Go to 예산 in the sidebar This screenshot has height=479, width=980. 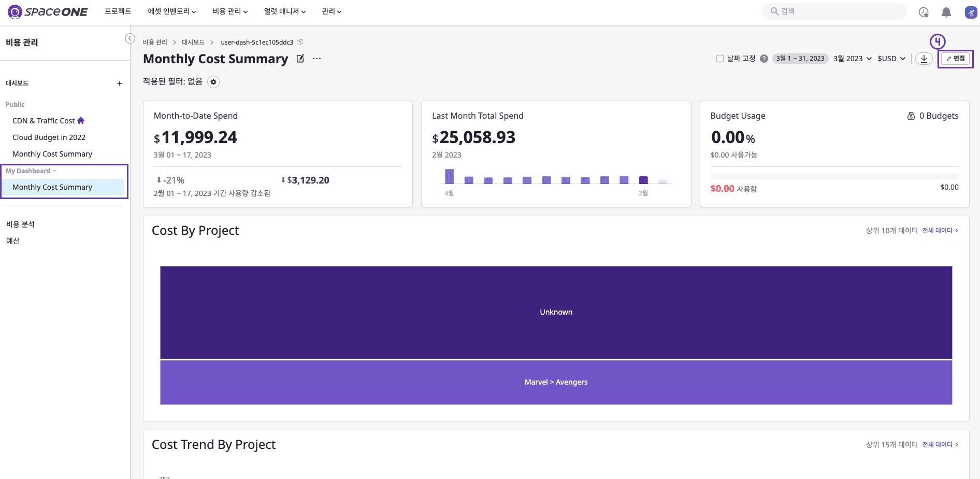[x=13, y=241]
